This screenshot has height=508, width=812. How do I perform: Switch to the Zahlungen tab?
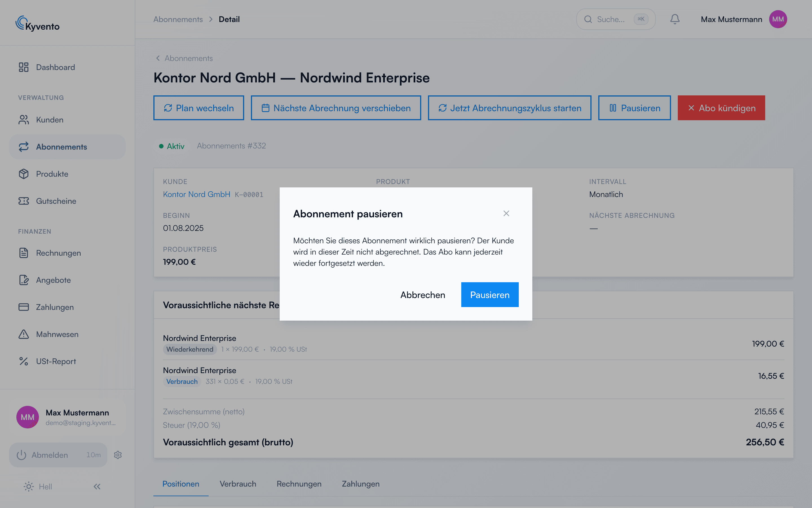(x=361, y=484)
